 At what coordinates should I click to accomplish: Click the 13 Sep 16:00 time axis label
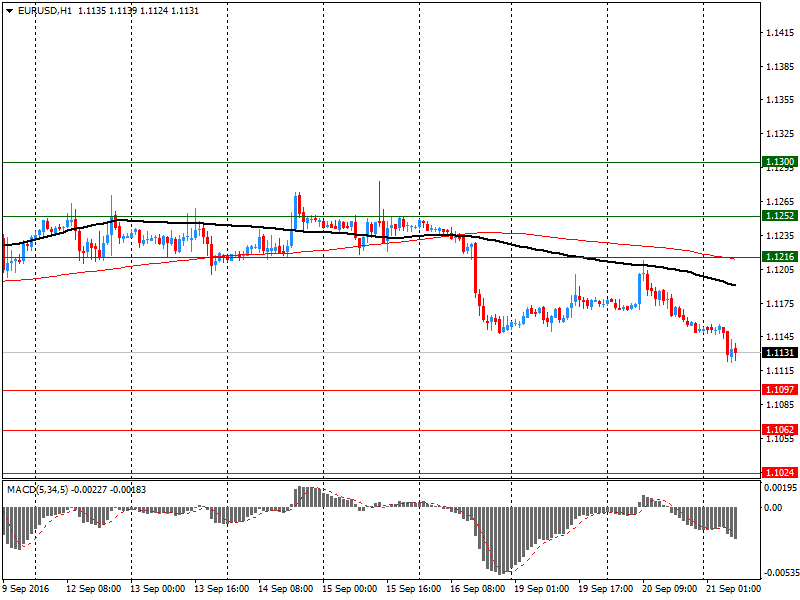point(221,589)
